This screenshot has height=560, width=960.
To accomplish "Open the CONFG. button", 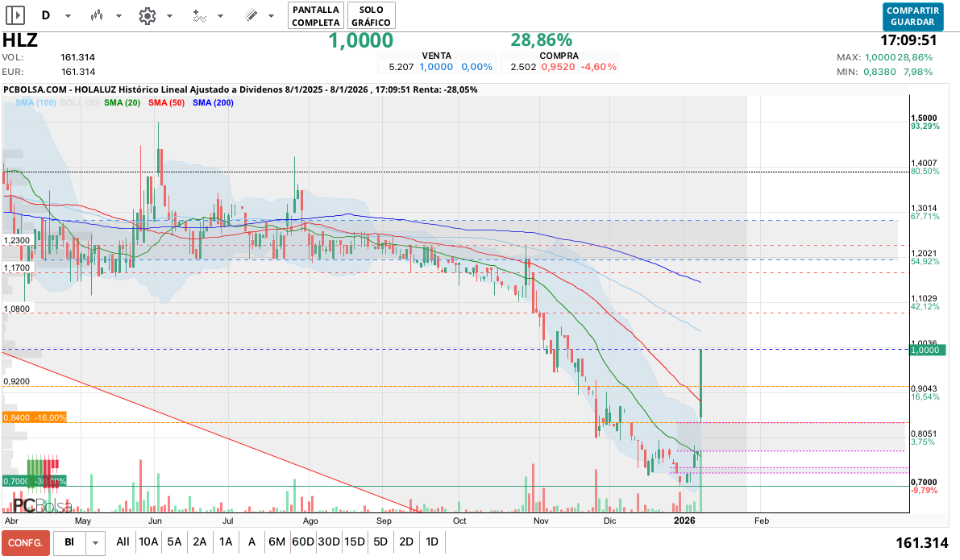I will pos(26,543).
